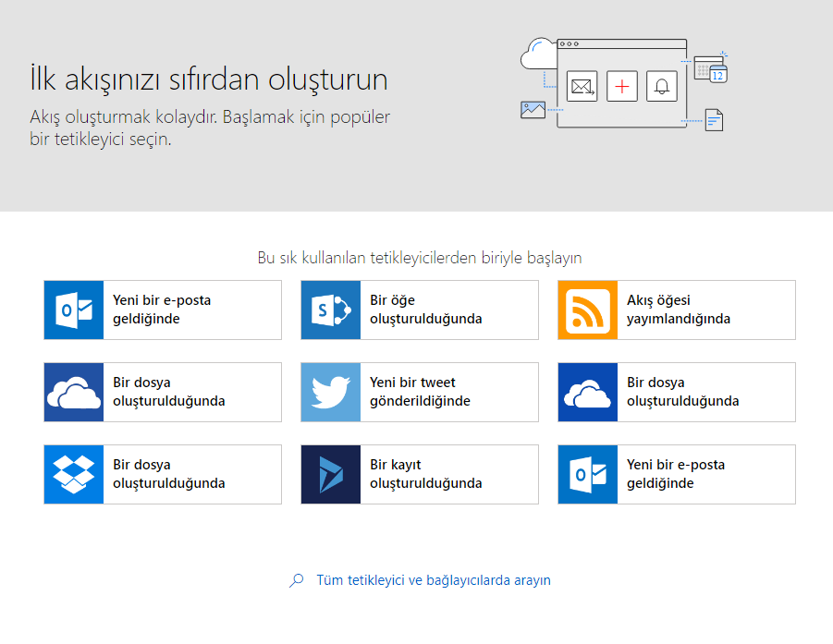Click the Outlook.com icon in the bottom-right tile
Viewport: 833px width, 644px height.
(x=588, y=475)
